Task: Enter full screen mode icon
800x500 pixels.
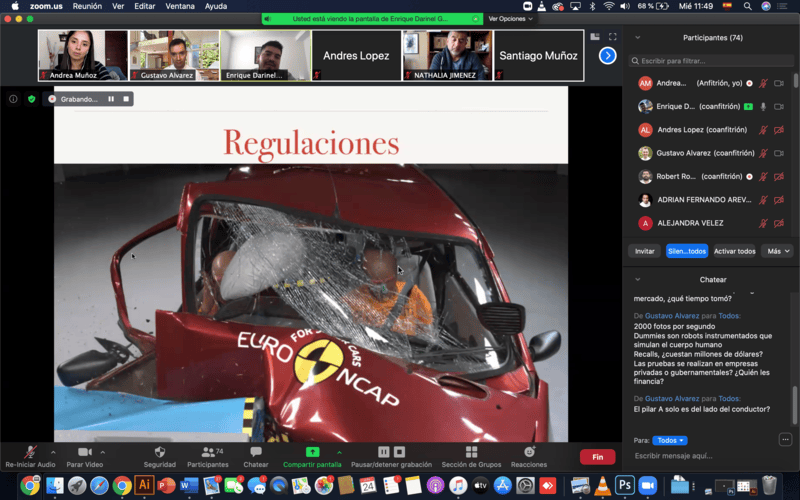Action: click(613, 37)
